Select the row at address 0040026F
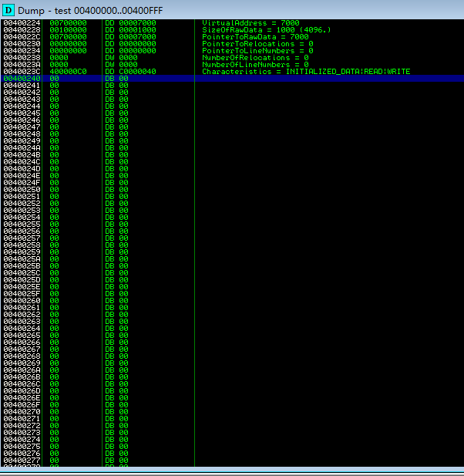The image size is (464, 476). pyautogui.click(x=22, y=404)
